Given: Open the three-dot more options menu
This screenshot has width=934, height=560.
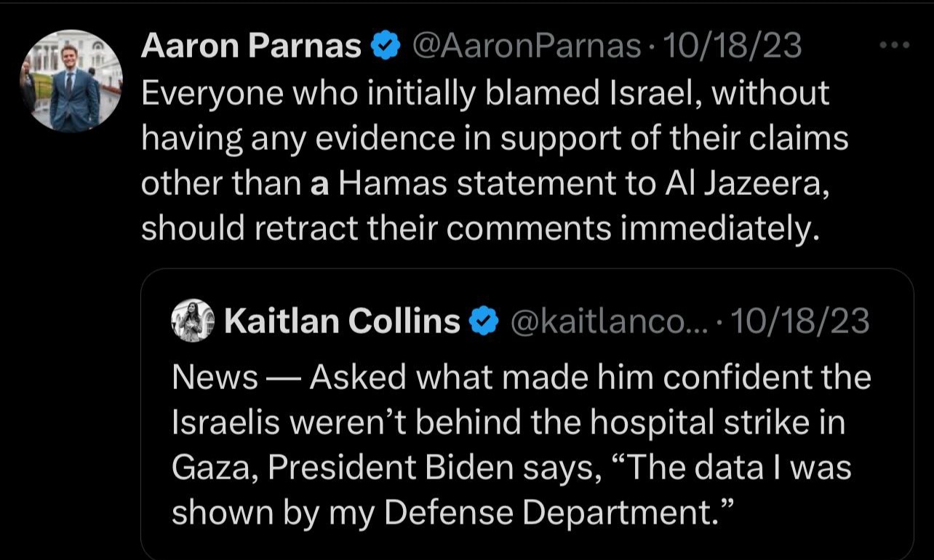Looking at the screenshot, I should coord(894,45).
